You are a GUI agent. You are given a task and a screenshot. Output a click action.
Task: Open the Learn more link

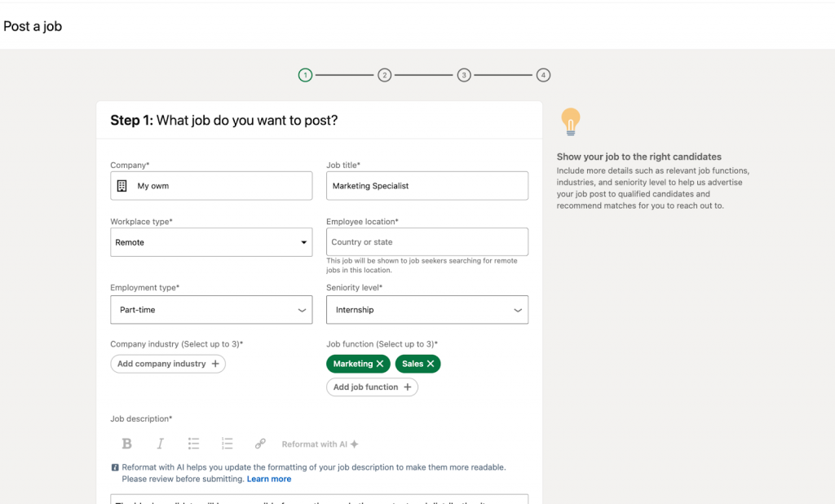[268, 479]
